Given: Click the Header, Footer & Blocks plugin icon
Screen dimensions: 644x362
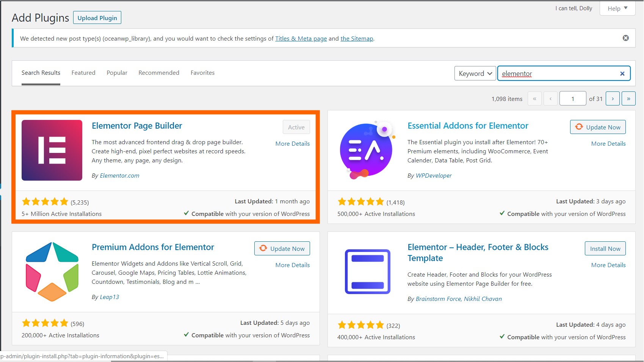Looking at the screenshot, I should point(367,272).
